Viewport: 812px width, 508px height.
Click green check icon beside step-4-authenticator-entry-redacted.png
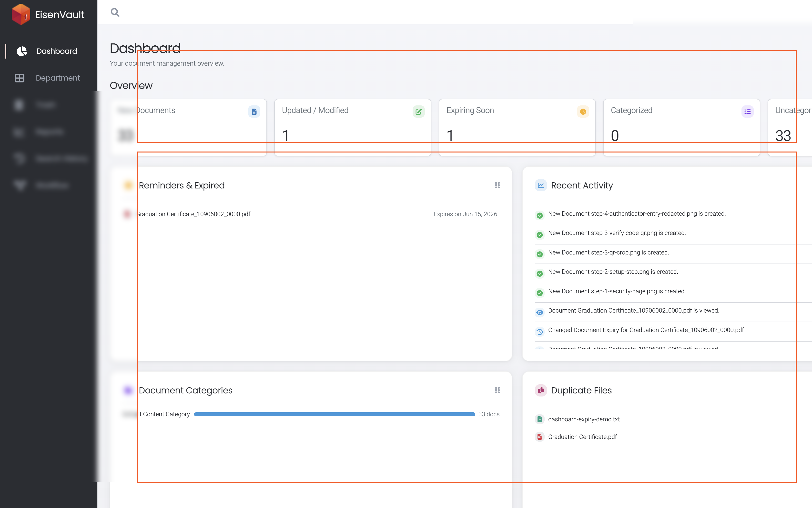click(x=539, y=215)
